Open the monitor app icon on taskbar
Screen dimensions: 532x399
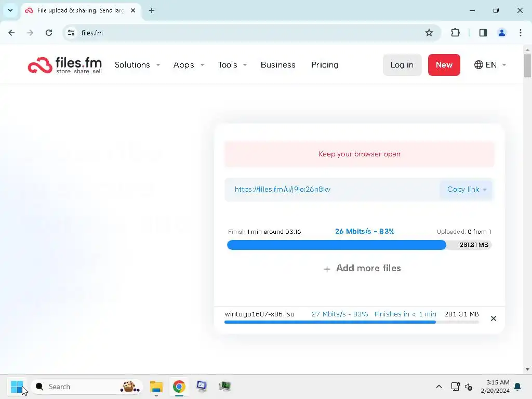point(202,387)
